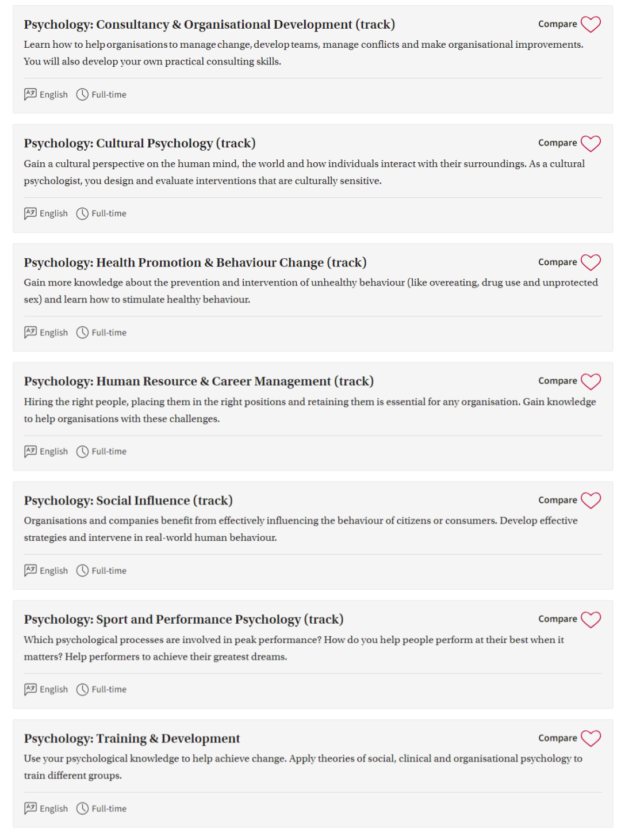Image resolution: width=621 pixels, height=840 pixels.
Task: Enable Compare for Health Promotion & Behaviour Change
Action: pos(557,262)
